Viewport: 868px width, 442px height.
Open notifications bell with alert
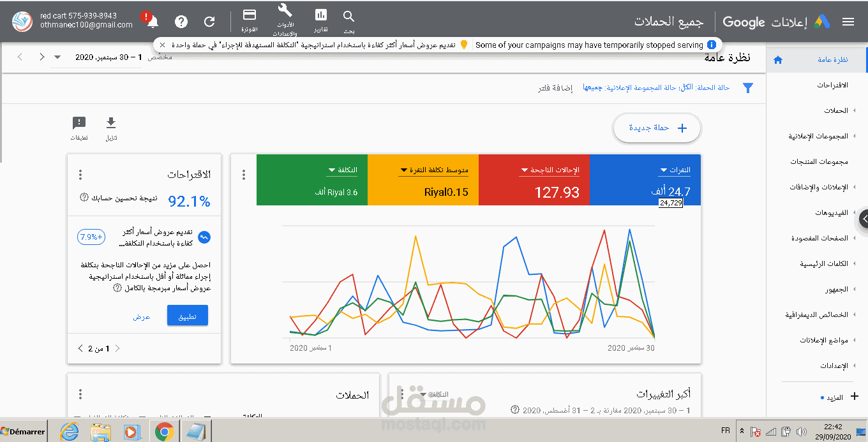pyautogui.click(x=152, y=21)
